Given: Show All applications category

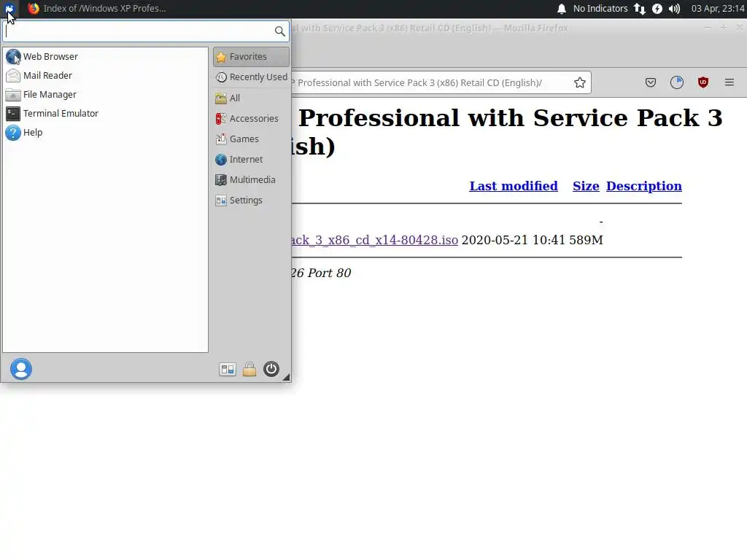Looking at the screenshot, I should pos(251,98).
